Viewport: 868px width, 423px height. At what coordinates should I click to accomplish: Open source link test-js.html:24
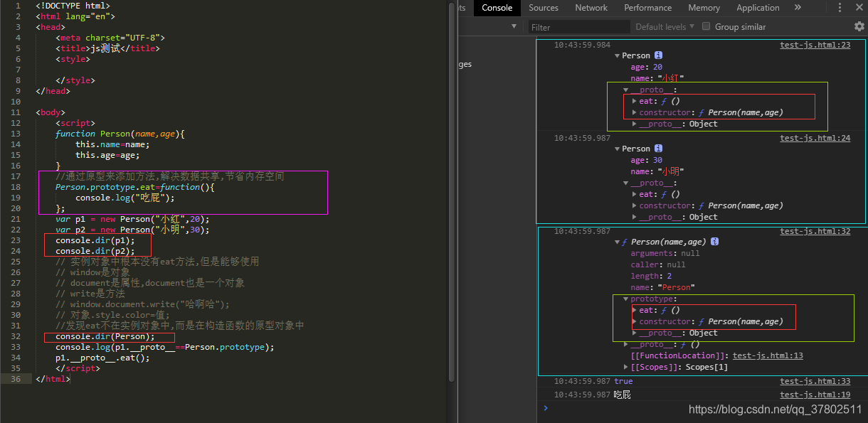(x=815, y=138)
